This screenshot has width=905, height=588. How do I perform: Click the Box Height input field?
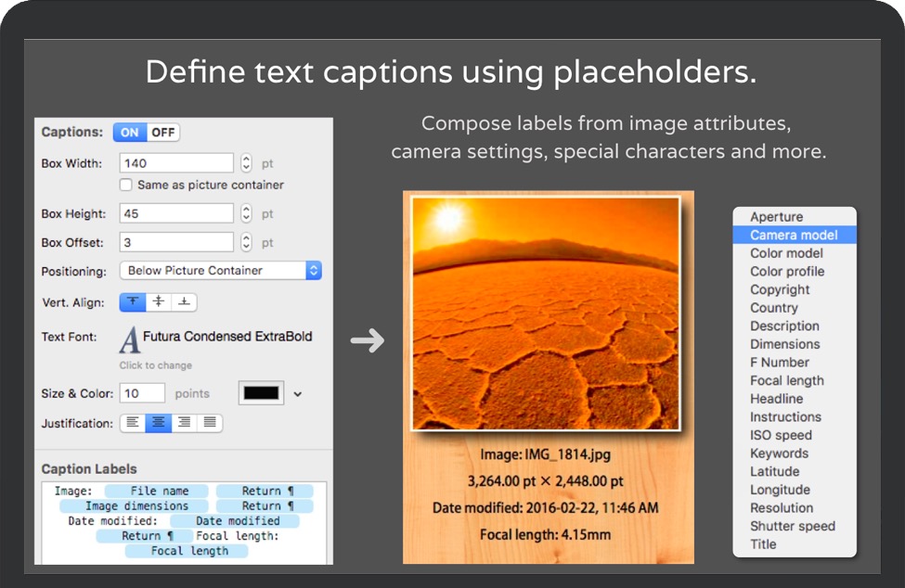pos(176,214)
